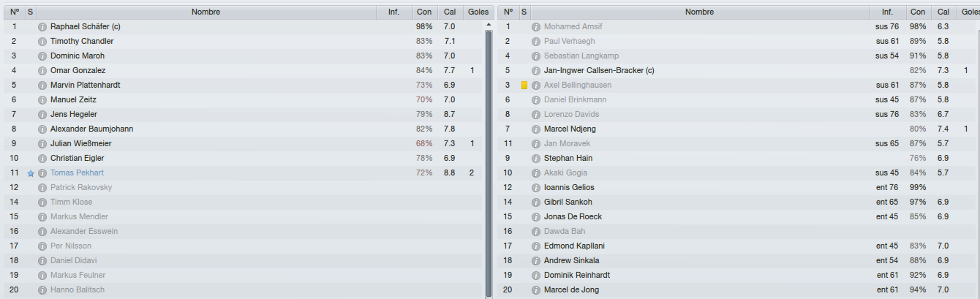Click info icon next to Omar Gonzalez
The height and width of the screenshot is (299, 980).
click(x=42, y=71)
